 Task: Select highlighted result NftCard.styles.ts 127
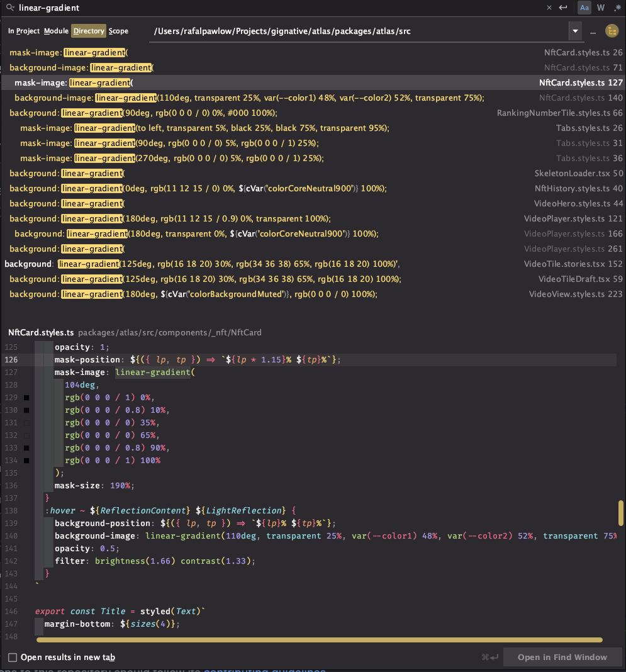pos(313,82)
